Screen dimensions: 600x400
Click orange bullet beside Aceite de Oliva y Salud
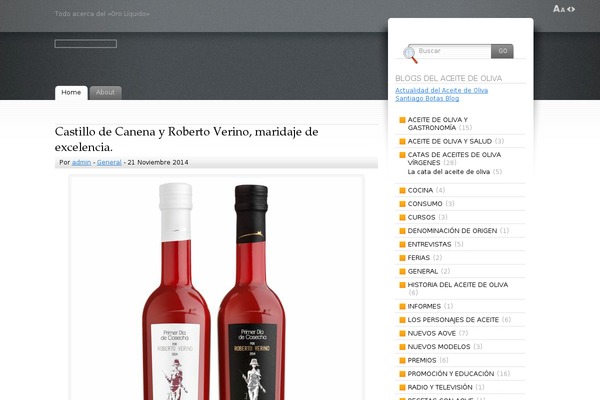[402, 141]
